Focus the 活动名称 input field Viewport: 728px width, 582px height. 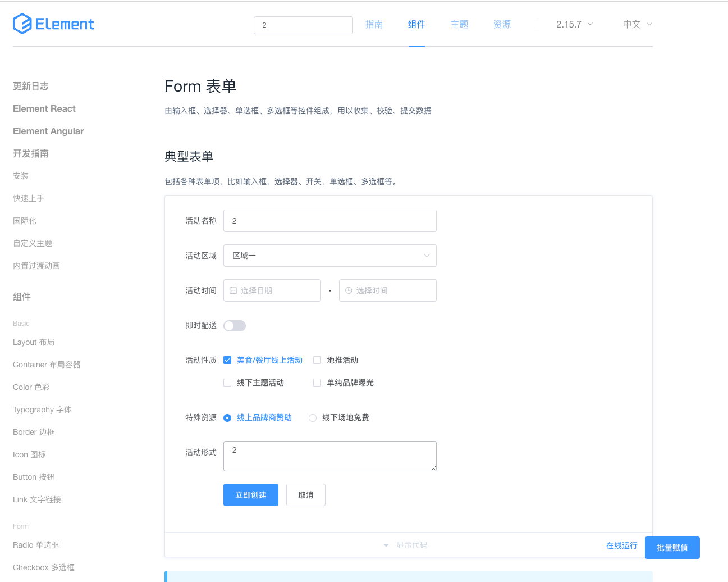click(330, 221)
